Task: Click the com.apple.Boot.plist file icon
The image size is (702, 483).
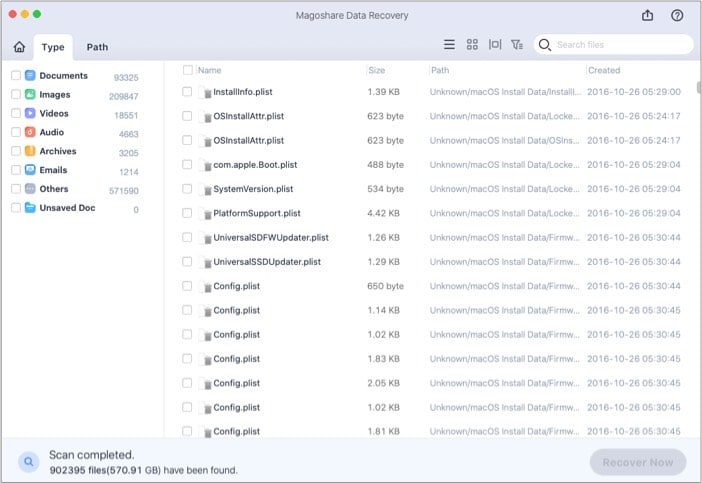Action: pyautogui.click(x=206, y=165)
